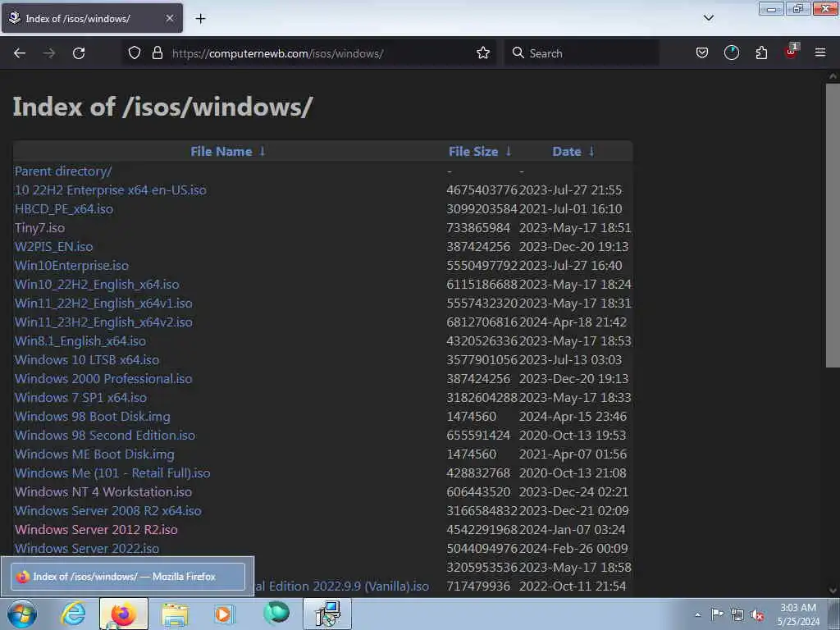This screenshot has width=840, height=630.
Task: Open Windows Server 2012 R2.iso
Action: (x=96, y=529)
